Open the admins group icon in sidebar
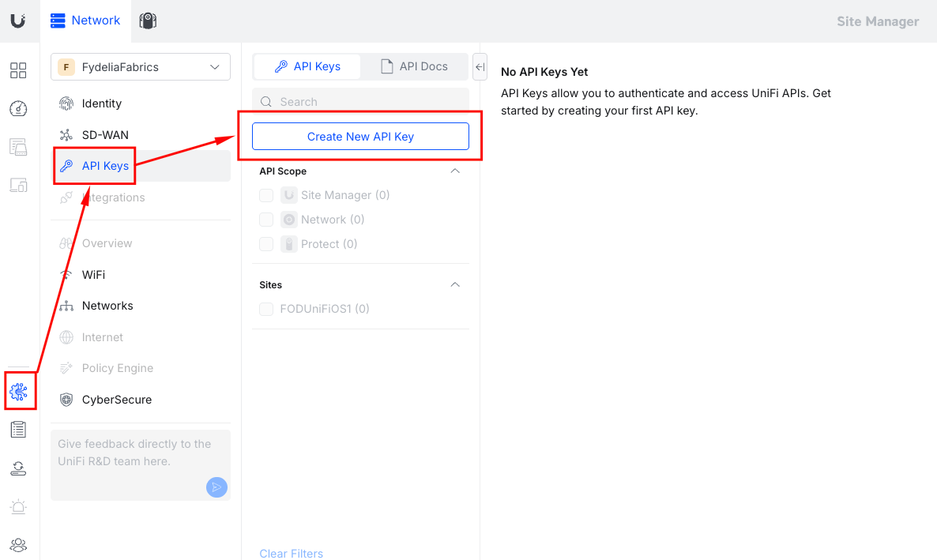This screenshot has height=560, width=937. (18, 544)
